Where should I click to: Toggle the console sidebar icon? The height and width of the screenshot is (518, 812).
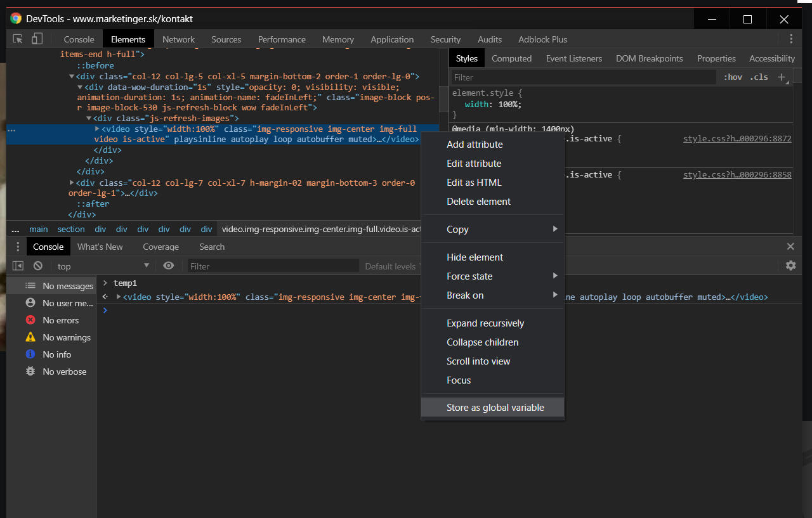(x=18, y=266)
